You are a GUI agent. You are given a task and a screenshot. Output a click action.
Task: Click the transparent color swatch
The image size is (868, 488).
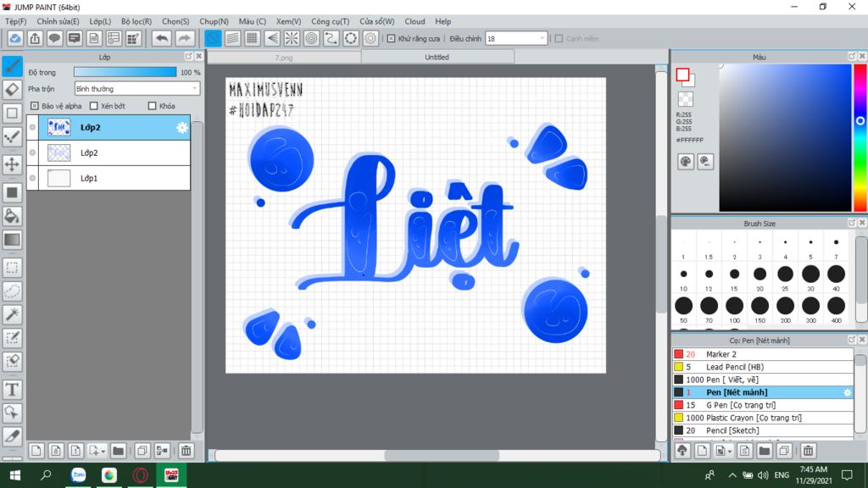pyautogui.click(x=685, y=99)
